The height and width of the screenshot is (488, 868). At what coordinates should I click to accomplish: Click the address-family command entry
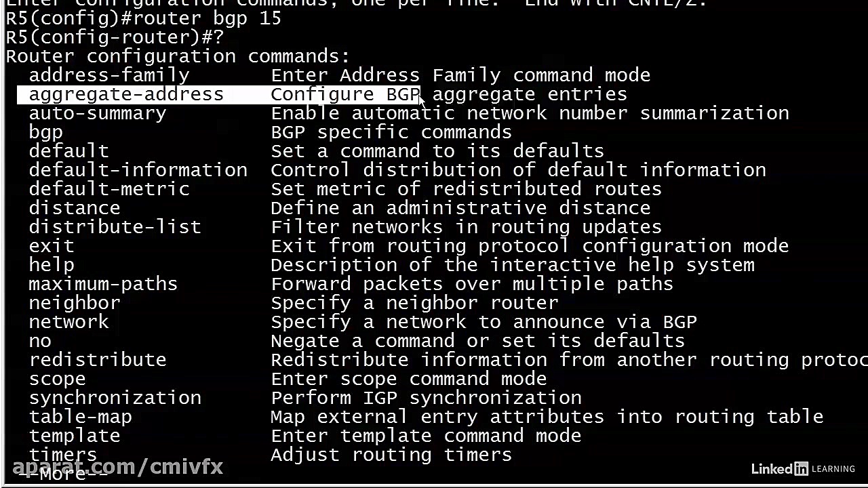(108, 75)
